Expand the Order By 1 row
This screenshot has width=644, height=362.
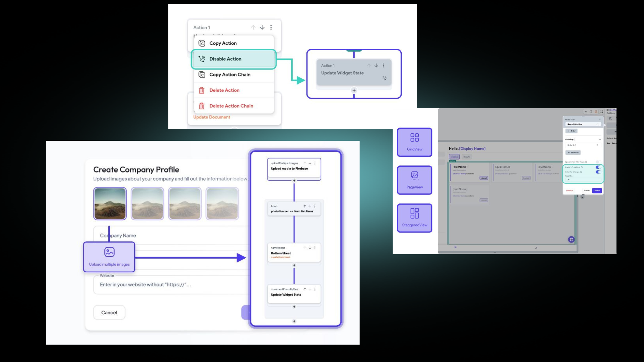583,145
